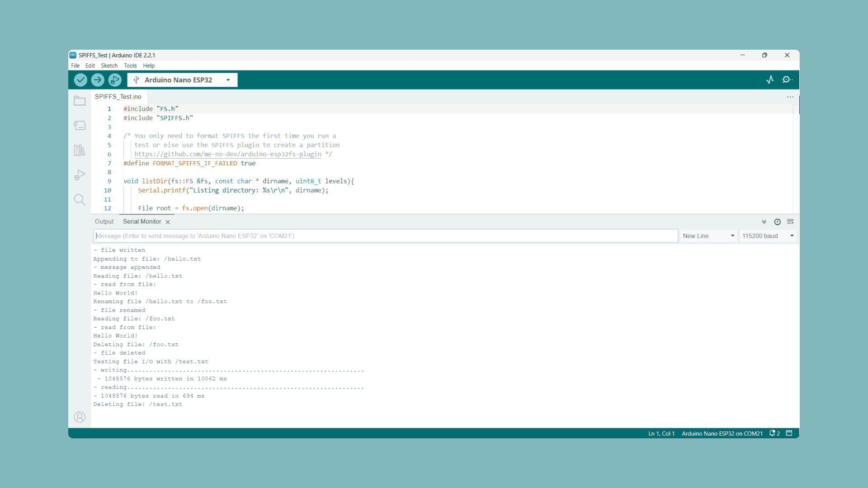Open the Serial Plotter icon
868x488 pixels.
(770, 80)
